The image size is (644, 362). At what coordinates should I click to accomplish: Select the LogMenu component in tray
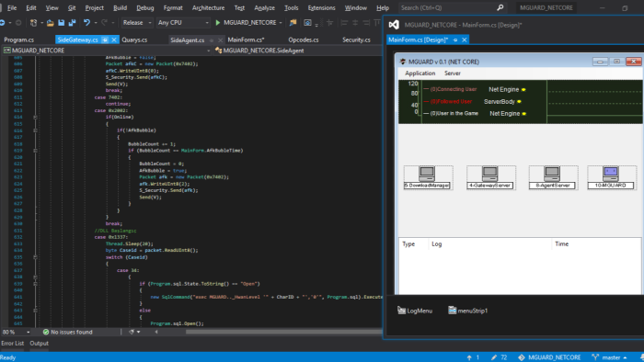tap(415, 311)
